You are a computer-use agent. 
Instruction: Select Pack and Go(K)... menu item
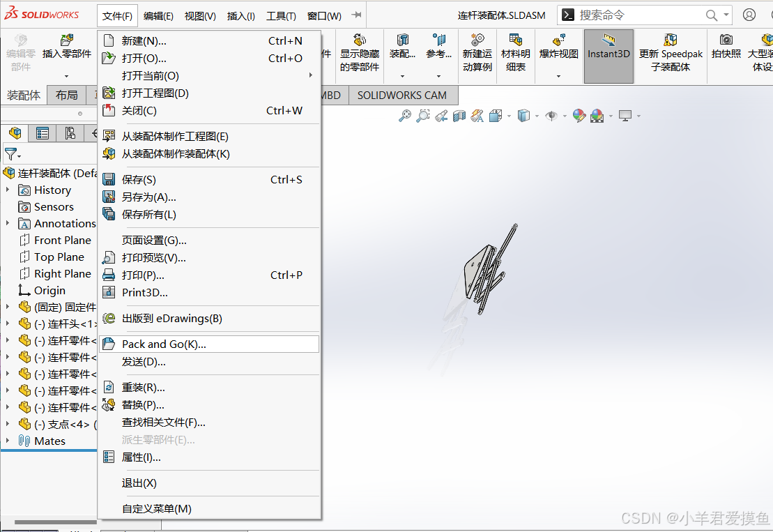point(209,344)
